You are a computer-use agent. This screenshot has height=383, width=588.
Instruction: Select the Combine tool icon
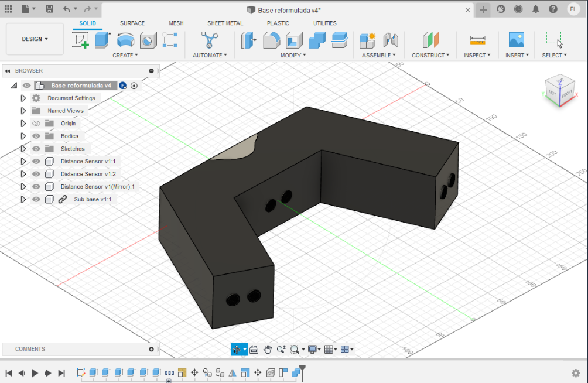(317, 40)
